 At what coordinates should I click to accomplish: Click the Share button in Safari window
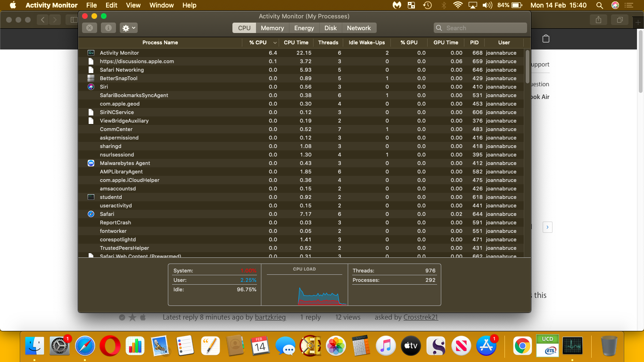pos(598,20)
